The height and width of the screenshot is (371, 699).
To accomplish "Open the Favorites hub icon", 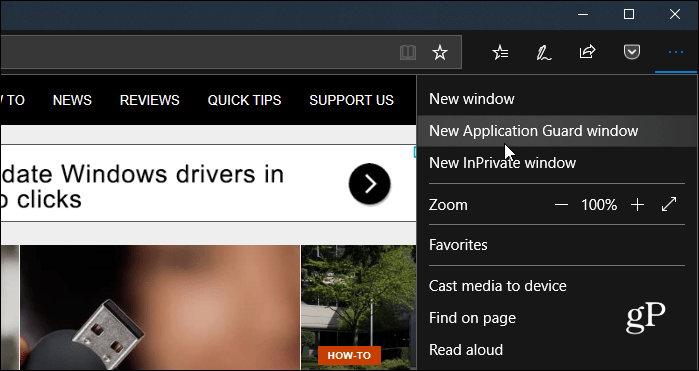I will pyautogui.click(x=500, y=53).
